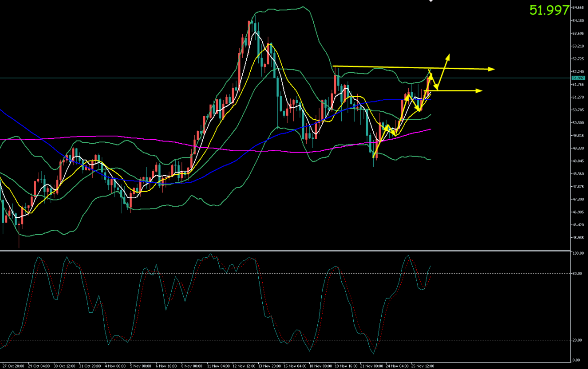This screenshot has width=588, height=369.
Task: Click the large green 51.997 price display
Action: click(549, 10)
